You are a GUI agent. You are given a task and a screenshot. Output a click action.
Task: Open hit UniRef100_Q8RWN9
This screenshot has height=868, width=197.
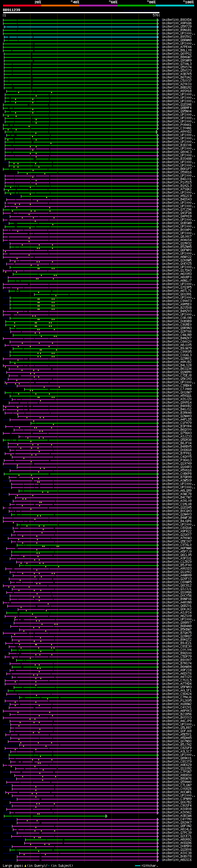(177, 40)
